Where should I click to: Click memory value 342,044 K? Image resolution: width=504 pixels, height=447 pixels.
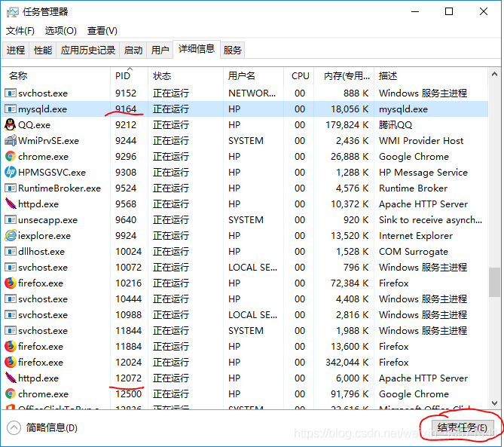click(347, 363)
